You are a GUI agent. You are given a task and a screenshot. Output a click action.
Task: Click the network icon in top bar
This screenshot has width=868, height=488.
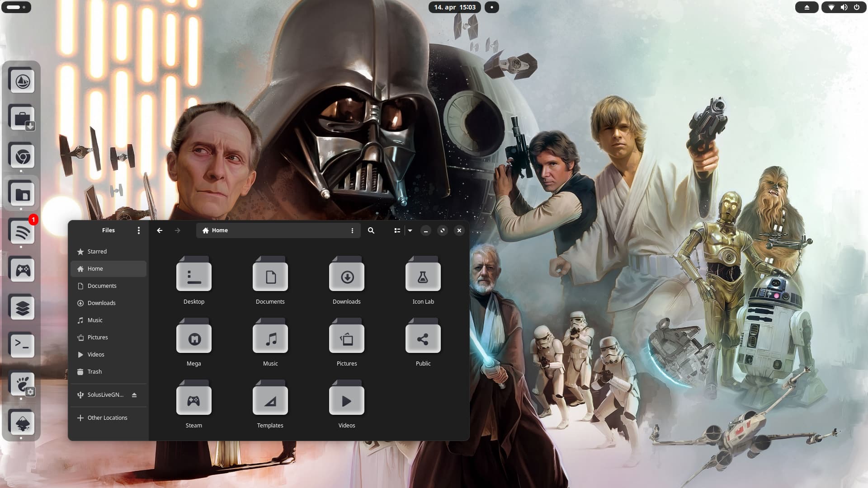(831, 7)
